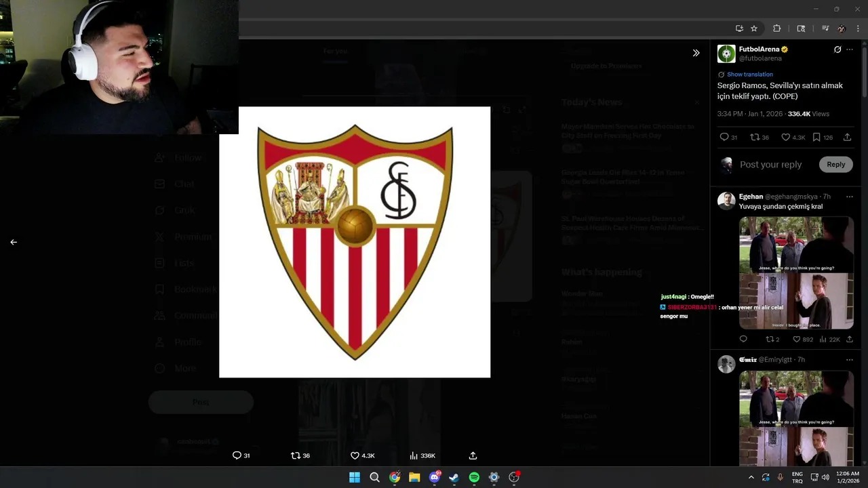The width and height of the screenshot is (868, 488).
Task: Open taskbar Search
Action: coord(374,477)
